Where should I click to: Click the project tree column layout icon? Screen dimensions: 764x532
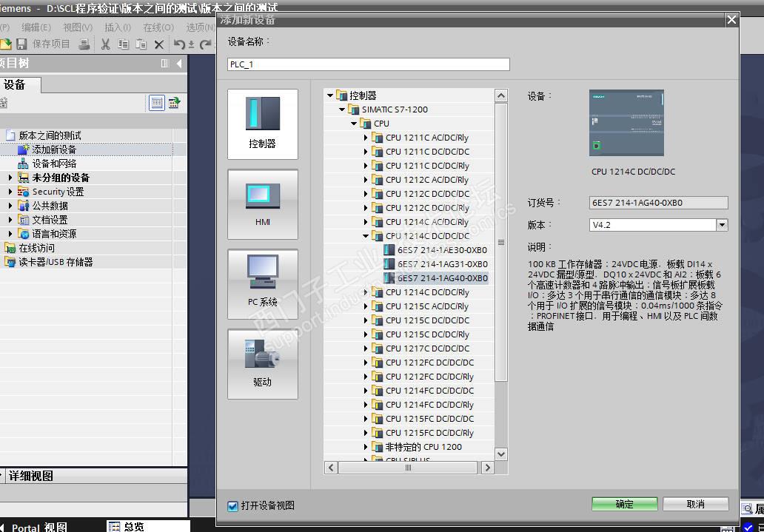point(165,64)
